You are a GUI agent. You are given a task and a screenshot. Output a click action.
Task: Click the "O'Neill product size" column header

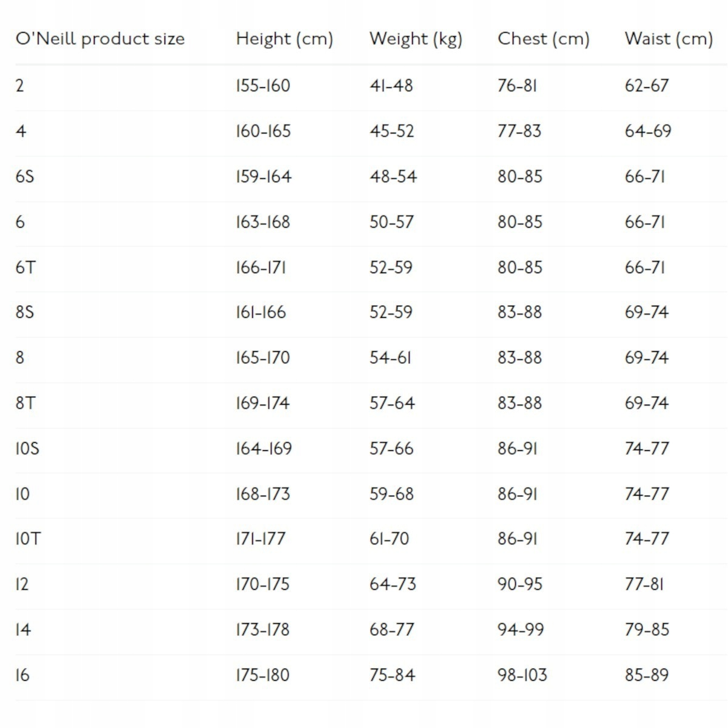[100, 39]
